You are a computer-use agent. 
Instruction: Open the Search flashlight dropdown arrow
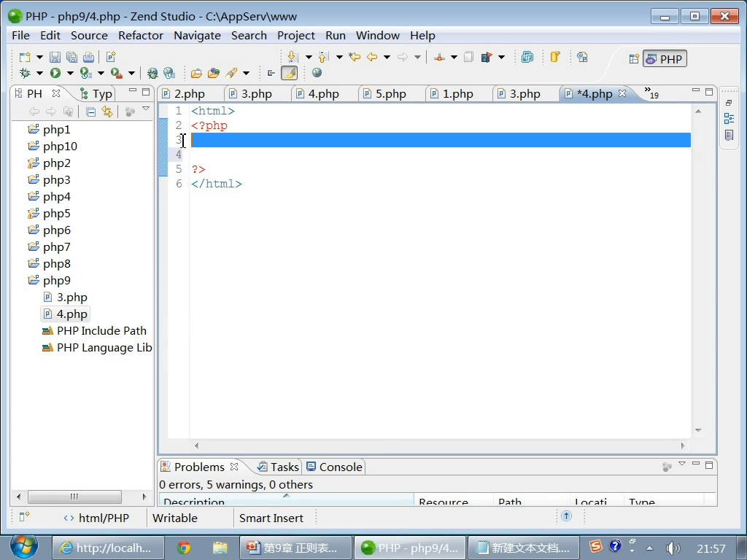[246, 73]
